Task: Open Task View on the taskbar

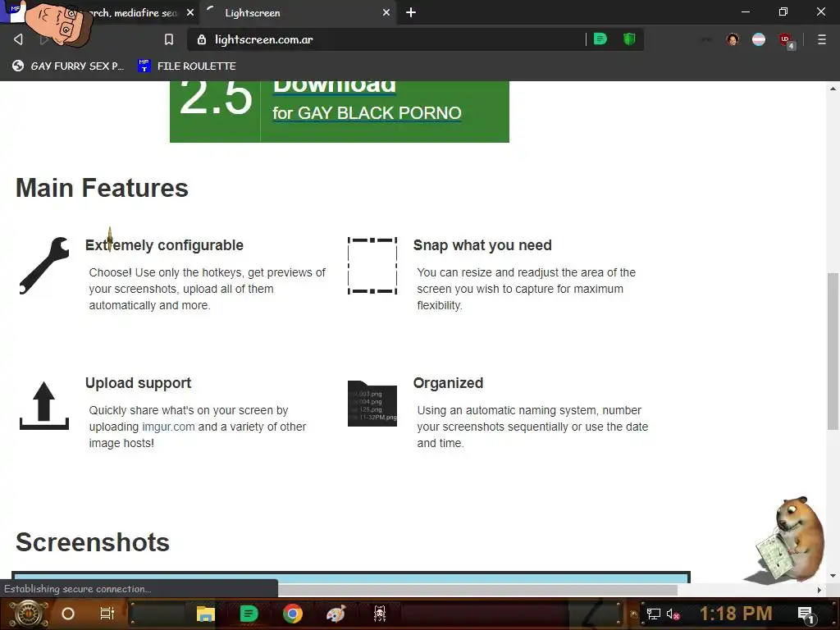Action: tap(107, 614)
